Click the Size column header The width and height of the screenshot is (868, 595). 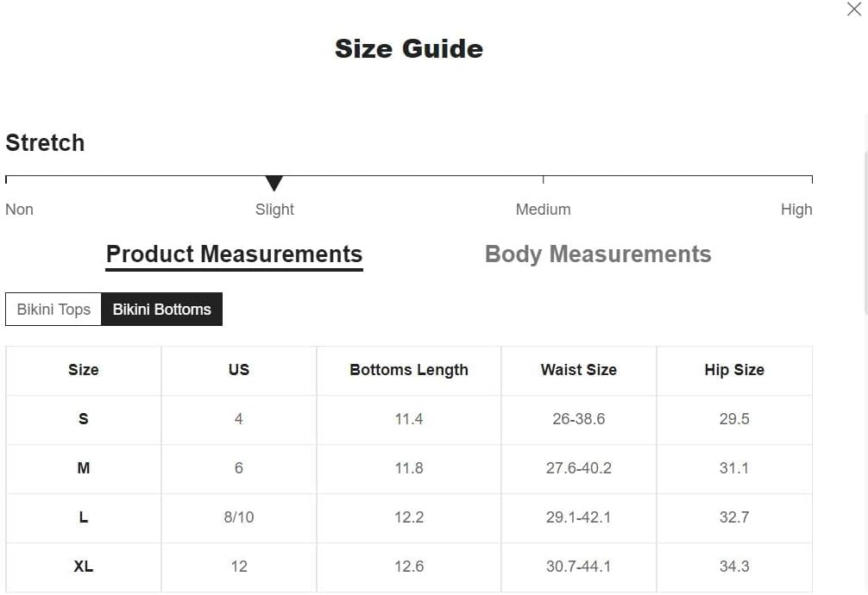(x=84, y=370)
